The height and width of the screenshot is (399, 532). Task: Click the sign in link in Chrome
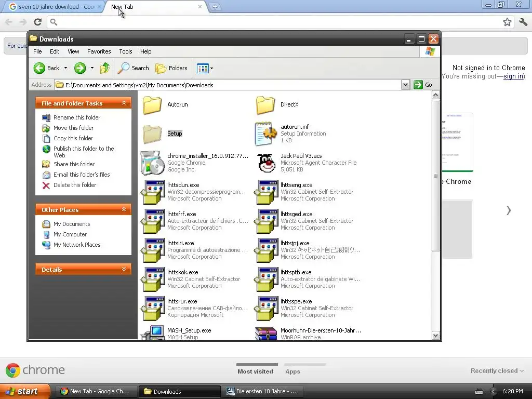pos(513,76)
